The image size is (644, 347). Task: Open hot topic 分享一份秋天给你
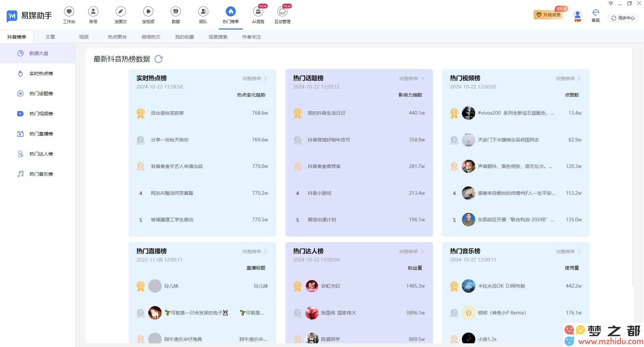pos(170,140)
